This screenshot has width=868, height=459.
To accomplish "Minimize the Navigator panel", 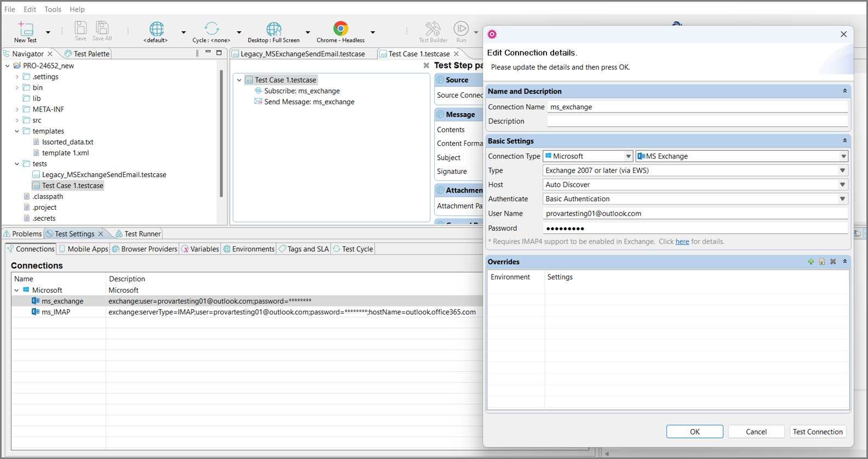I will click(208, 53).
